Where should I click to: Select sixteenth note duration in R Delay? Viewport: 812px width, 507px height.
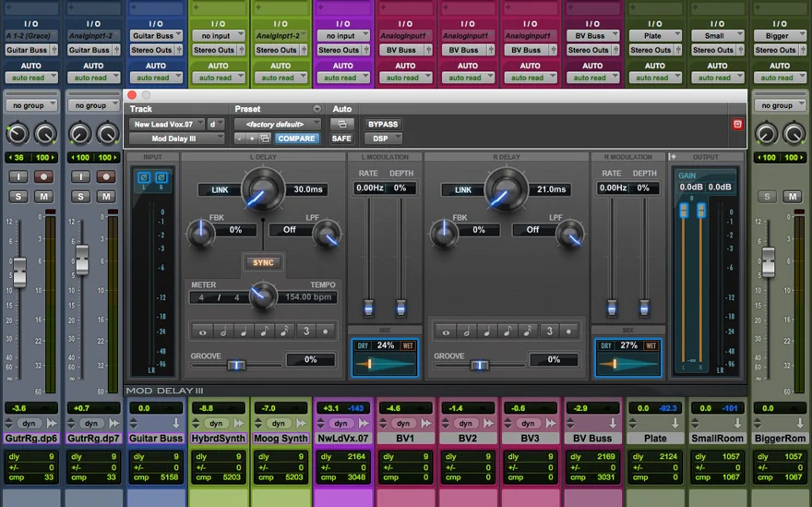(x=528, y=332)
